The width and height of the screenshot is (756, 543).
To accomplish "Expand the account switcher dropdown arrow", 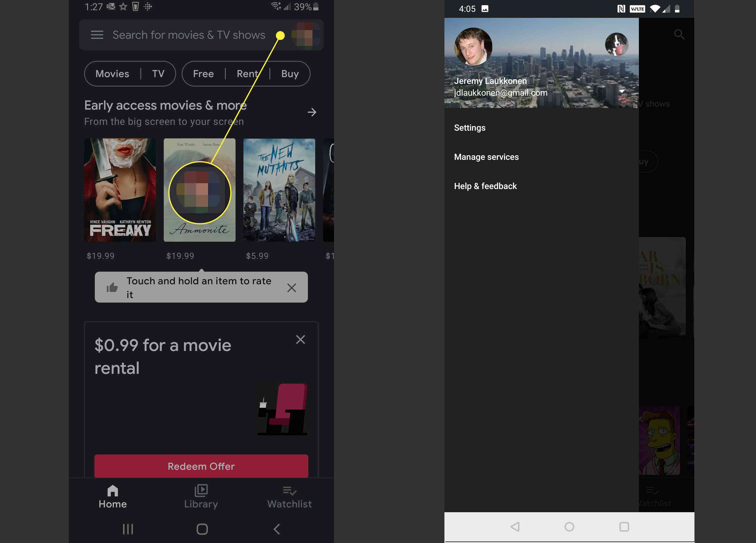I will pos(622,91).
